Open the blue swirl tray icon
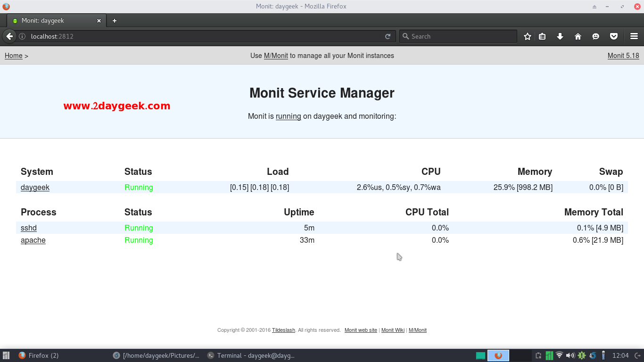This screenshot has height=362, width=644. [x=593, y=355]
